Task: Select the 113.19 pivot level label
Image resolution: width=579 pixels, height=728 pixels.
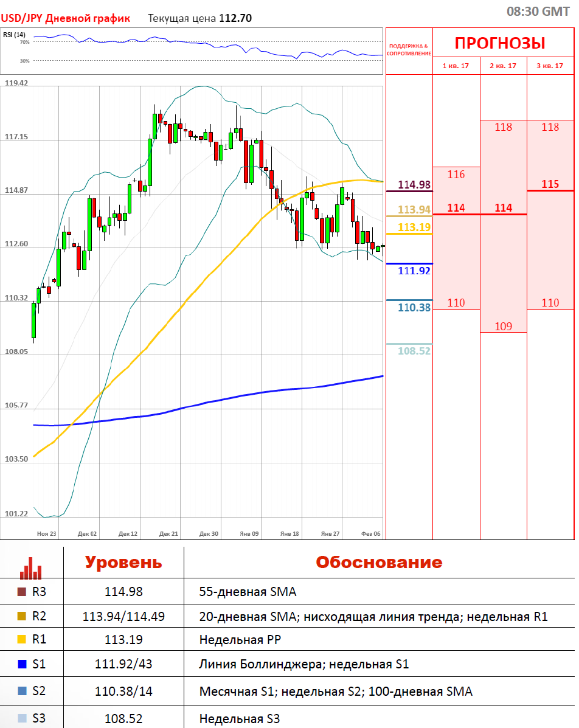Action: click(414, 227)
